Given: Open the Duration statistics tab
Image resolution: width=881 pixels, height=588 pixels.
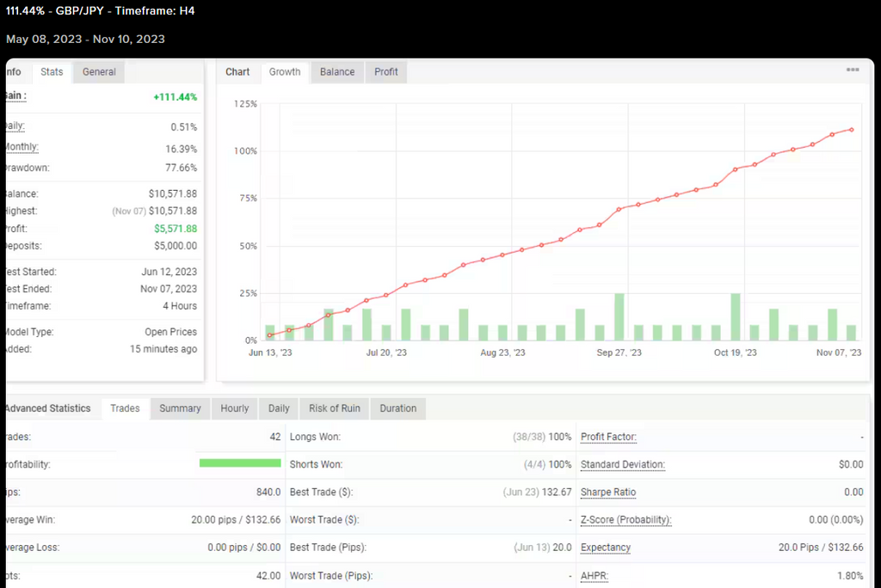Looking at the screenshot, I should 397,408.
